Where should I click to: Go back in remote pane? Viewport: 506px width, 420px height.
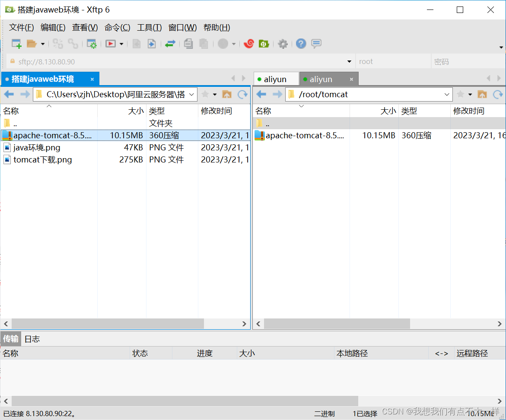[261, 95]
